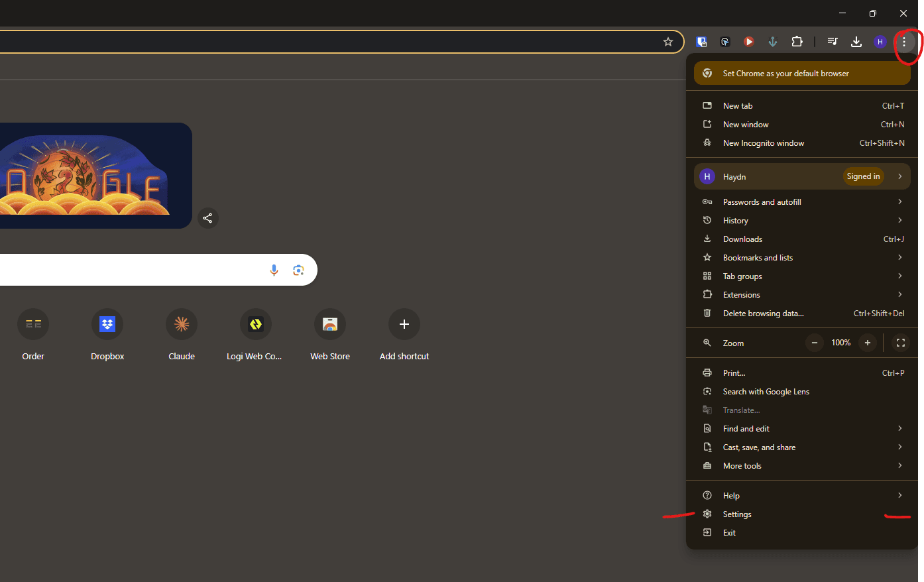Viewport: 924px width, 582px height.
Task: Search by image using the Google Lens icon
Action: click(x=298, y=270)
